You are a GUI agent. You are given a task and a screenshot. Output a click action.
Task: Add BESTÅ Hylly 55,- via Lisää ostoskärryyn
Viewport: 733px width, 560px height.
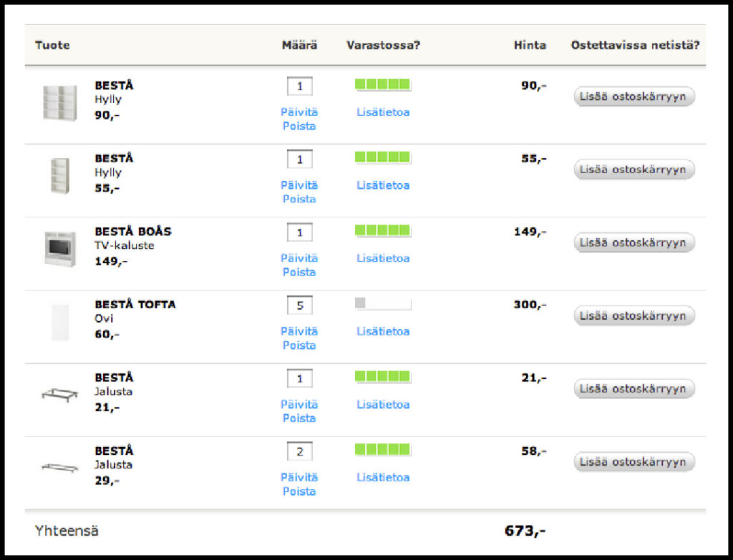[634, 170]
